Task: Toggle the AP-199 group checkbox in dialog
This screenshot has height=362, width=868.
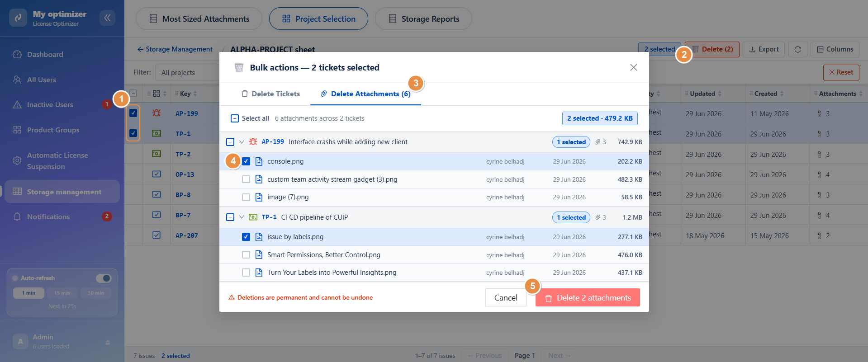Action: coord(230,142)
